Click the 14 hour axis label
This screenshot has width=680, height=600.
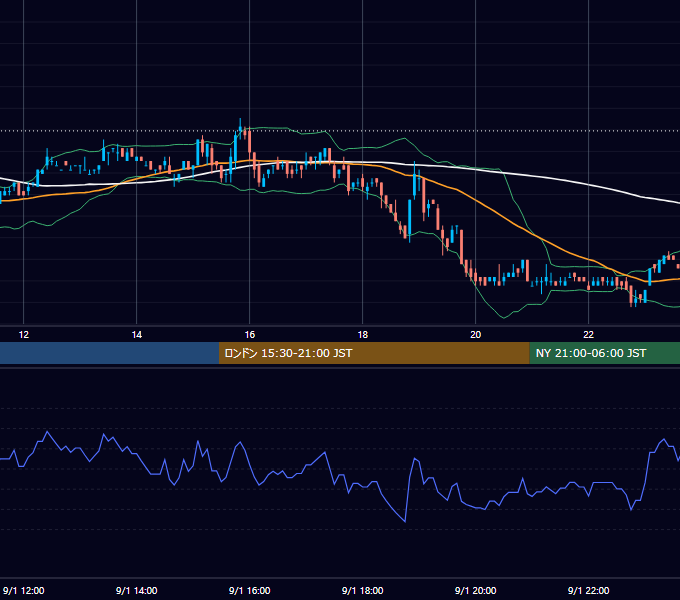click(137, 335)
